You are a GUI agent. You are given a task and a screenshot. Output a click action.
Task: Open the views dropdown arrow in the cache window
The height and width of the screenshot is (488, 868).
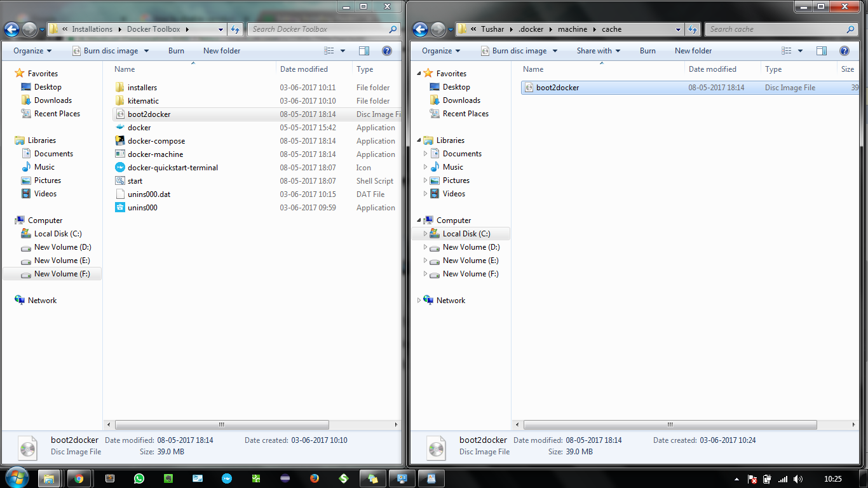(x=801, y=51)
